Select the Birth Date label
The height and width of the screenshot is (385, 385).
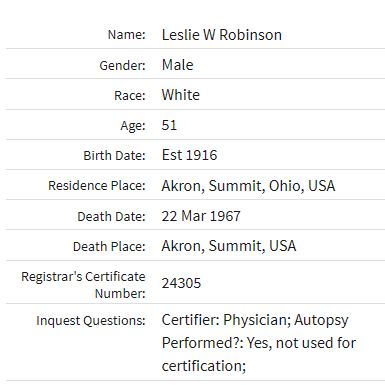pos(114,156)
